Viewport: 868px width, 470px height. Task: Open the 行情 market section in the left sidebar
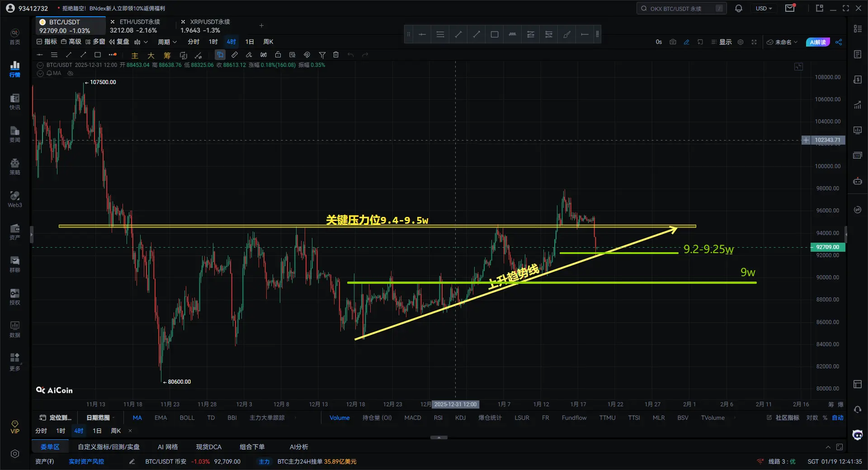[15, 69]
